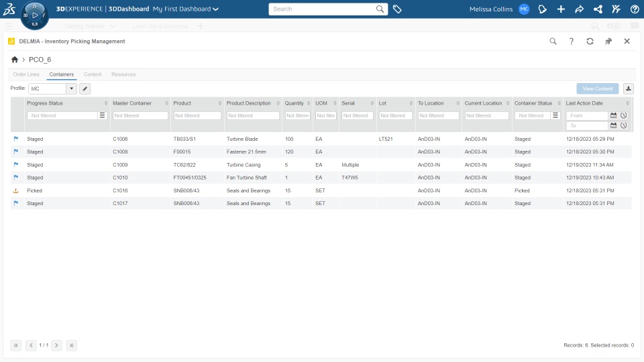Select the row with container C1008

point(321,152)
